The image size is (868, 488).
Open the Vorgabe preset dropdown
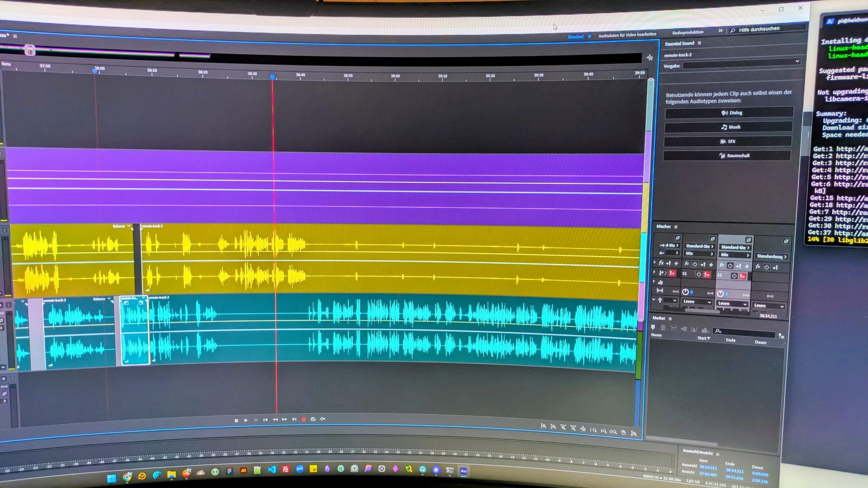741,62
